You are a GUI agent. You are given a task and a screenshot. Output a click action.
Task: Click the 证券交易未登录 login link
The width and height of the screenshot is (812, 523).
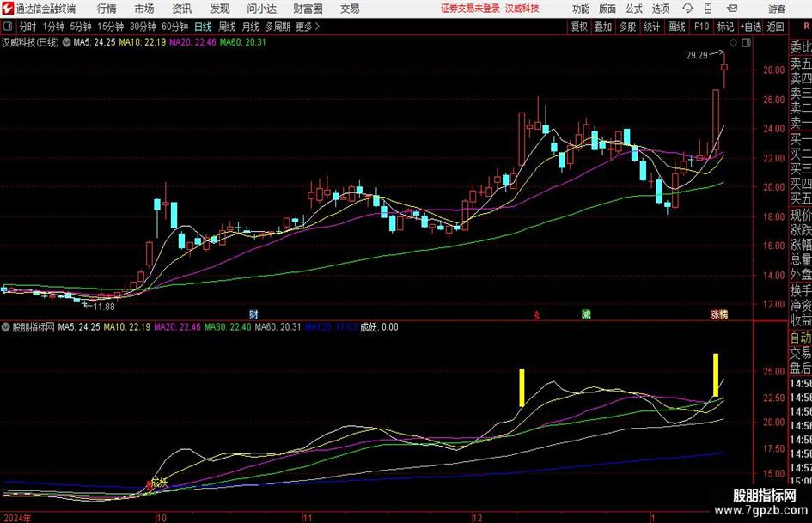point(470,9)
